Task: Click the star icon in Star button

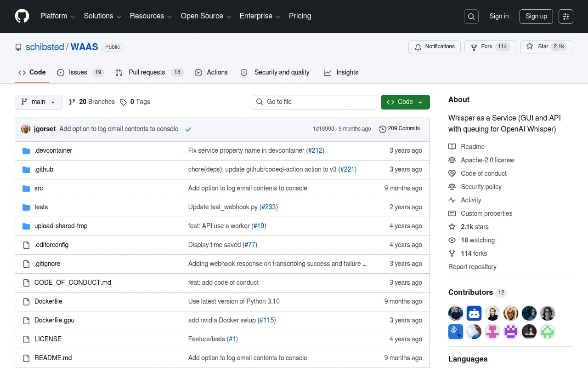Action: (530, 46)
